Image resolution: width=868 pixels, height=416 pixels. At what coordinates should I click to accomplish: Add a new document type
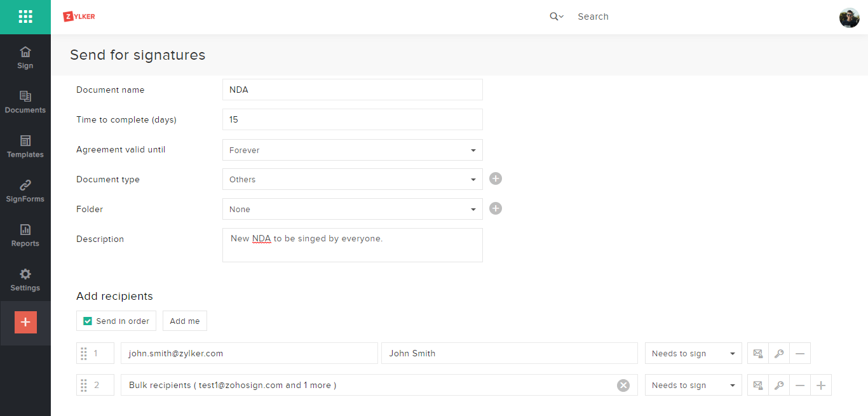[496, 179]
